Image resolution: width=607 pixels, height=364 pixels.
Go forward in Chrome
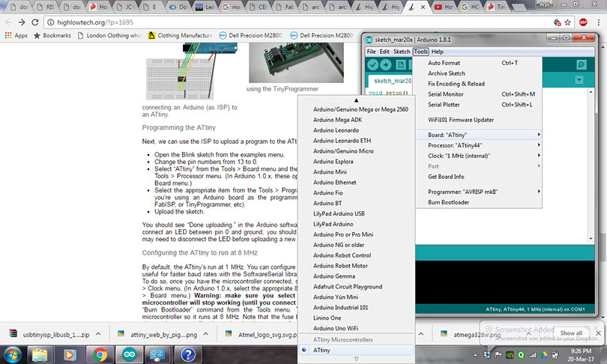click(x=22, y=22)
